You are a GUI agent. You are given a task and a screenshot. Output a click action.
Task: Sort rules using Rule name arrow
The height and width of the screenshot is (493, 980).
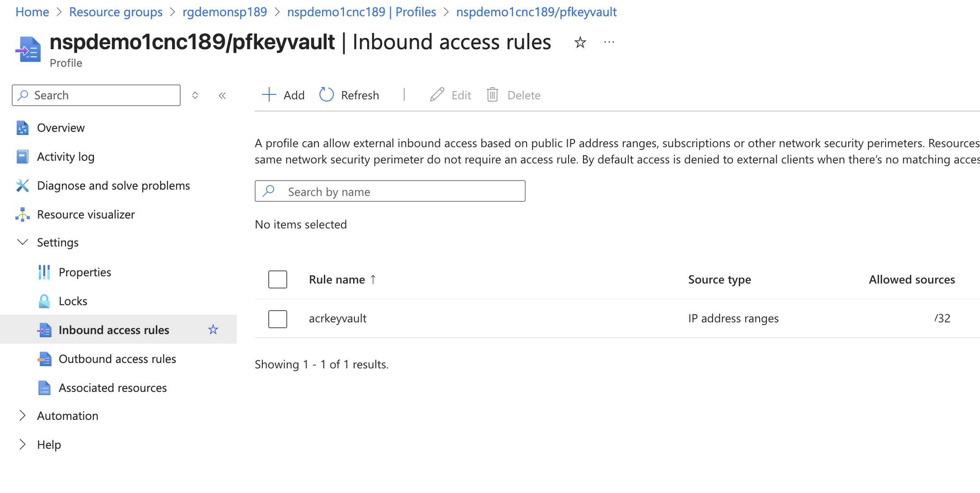tap(373, 279)
